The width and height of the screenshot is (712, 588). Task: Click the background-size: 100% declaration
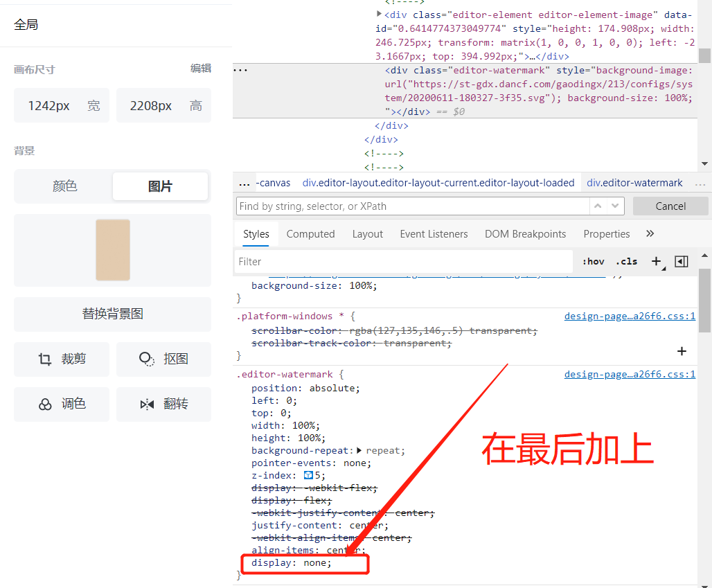tap(314, 285)
